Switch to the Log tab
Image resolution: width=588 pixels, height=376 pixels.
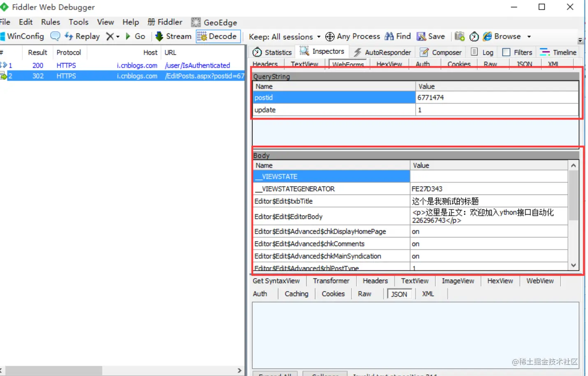click(x=482, y=52)
